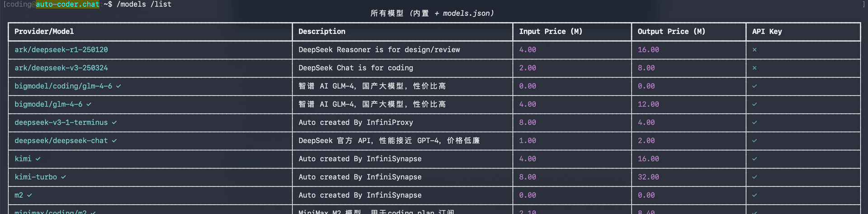Click the 32.00 output price for kimi-turbo

tap(648, 177)
